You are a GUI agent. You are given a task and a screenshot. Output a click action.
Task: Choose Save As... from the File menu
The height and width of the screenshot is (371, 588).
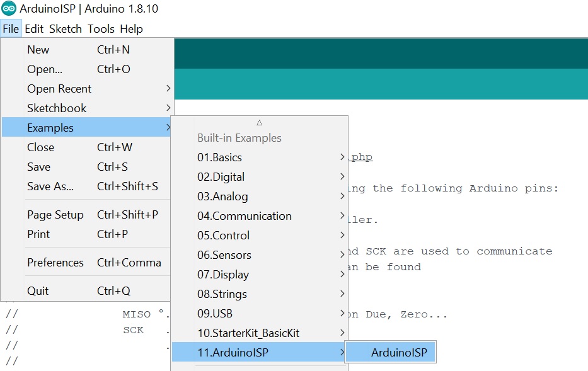click(86, 186)
